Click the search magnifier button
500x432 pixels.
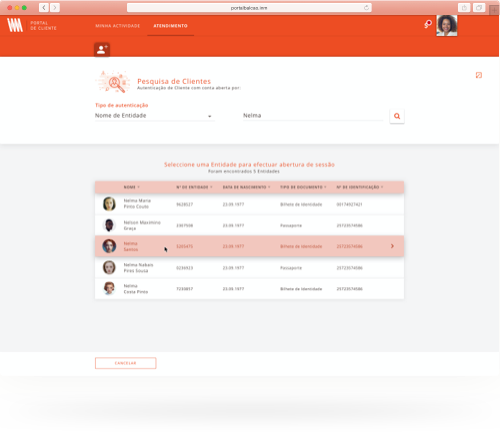click(x=397, y=116)
